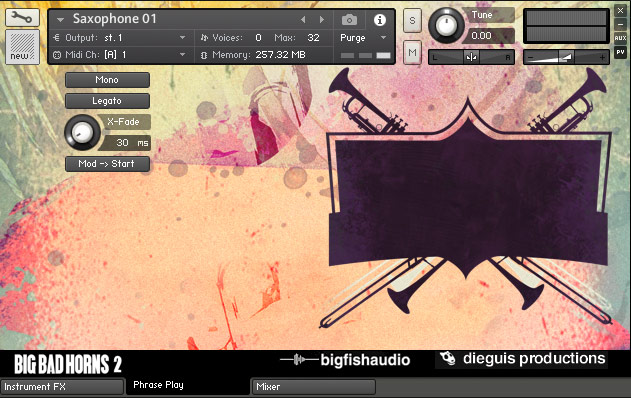This screenshot has height=398, width=631.
Task: Click the X-Fade knob
Action: (82, 132)
